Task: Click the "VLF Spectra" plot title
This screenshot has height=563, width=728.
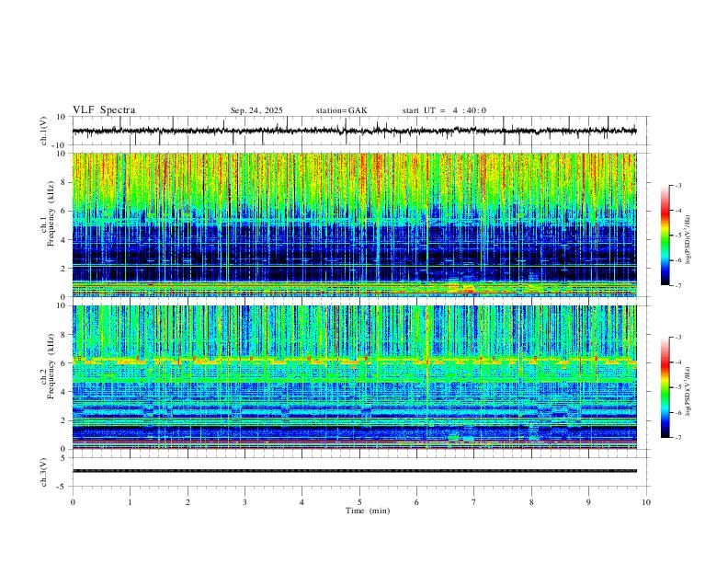Action: point(104,110)
